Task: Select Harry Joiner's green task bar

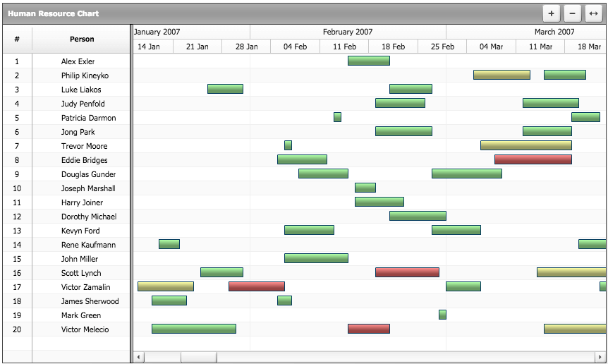Action: [x=379, y=202]
